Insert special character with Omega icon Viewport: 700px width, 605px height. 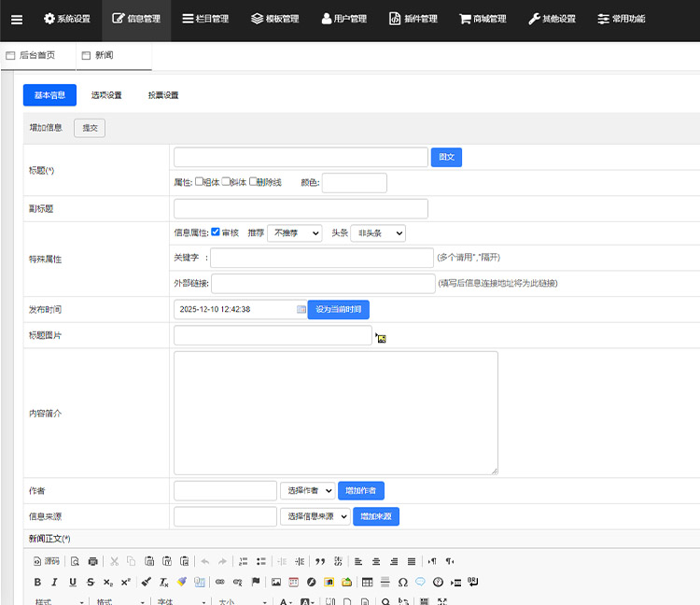(402, 582)
